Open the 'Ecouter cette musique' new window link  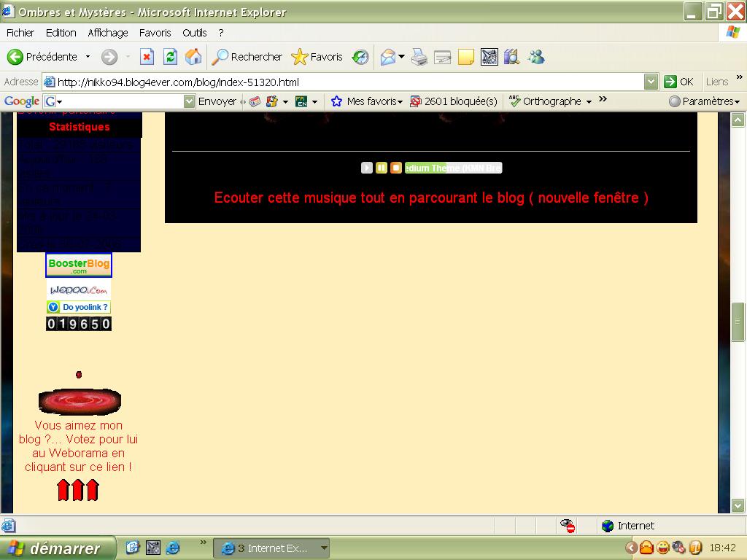click(431, 198)
